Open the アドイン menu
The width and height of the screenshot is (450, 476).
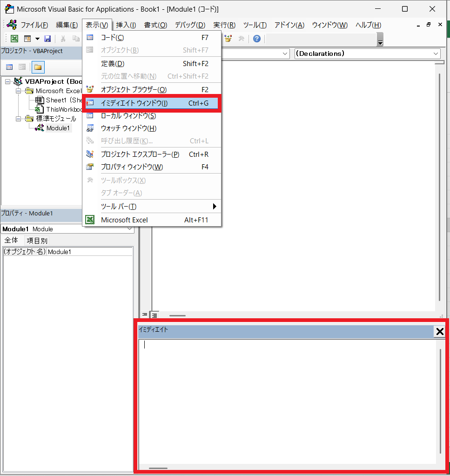pos(289,25)
